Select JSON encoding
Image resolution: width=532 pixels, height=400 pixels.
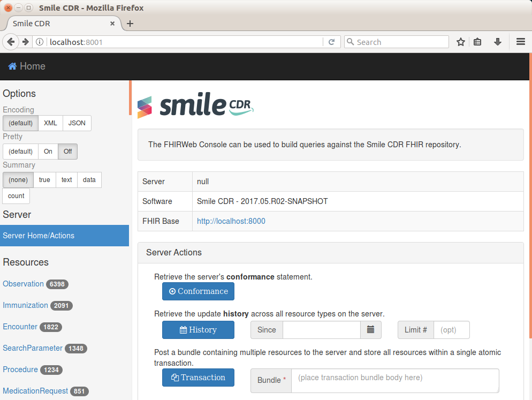pos(77,123)
